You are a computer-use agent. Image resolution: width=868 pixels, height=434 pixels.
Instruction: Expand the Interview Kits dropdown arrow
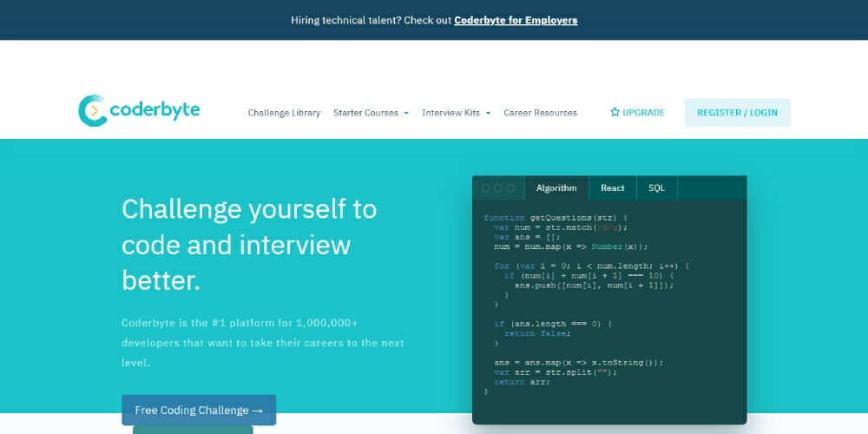coord(488,113)
